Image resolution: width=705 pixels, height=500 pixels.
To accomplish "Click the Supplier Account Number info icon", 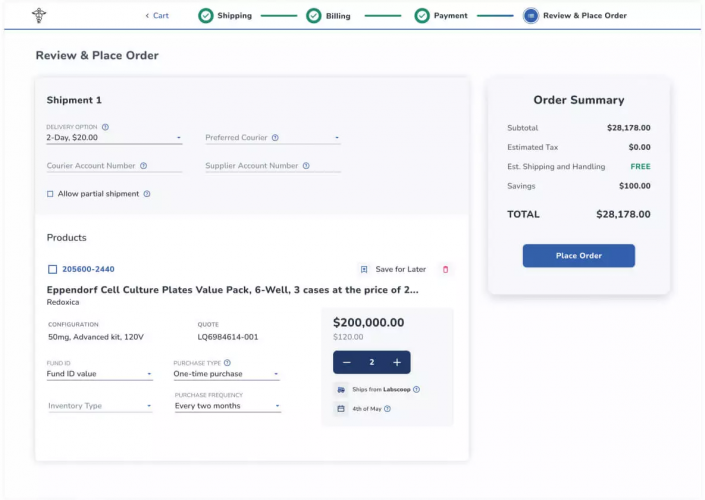I will pyautogui.click(x=306, y=166).
